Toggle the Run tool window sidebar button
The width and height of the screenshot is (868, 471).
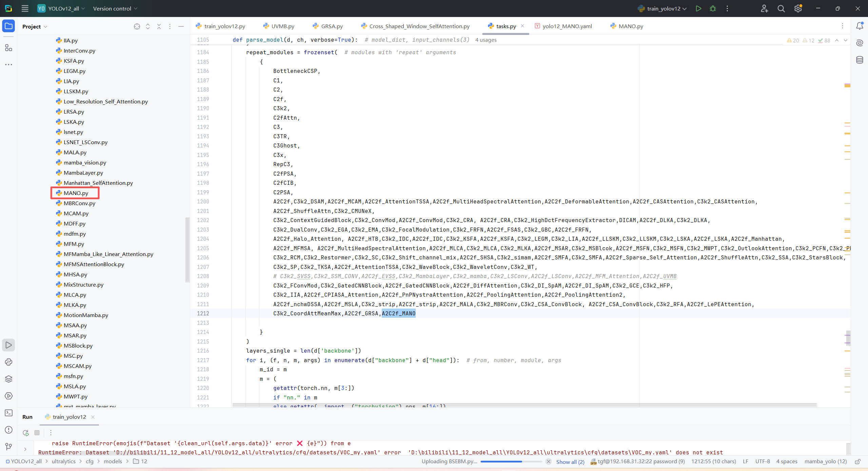point(8,345)
